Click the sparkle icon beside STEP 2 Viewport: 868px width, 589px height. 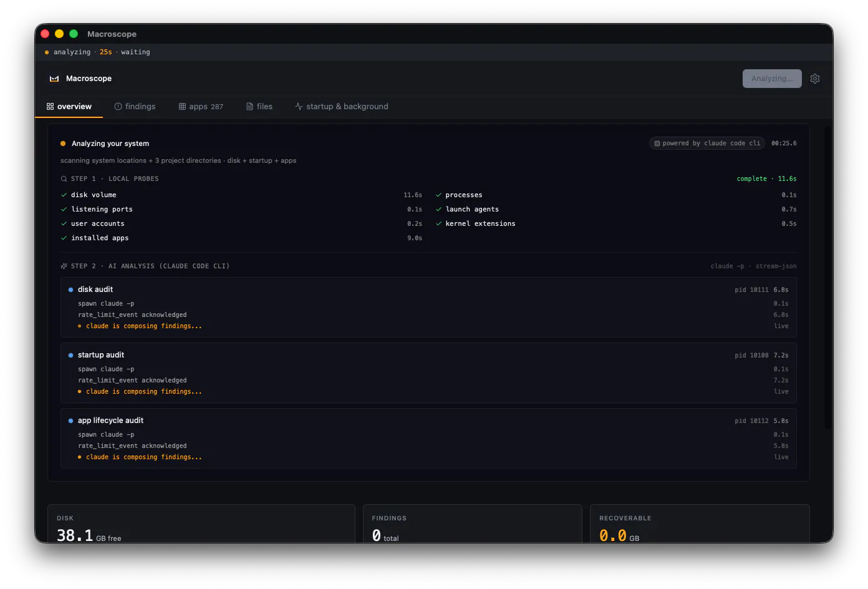pyautogui.click(x=64, y=266)
